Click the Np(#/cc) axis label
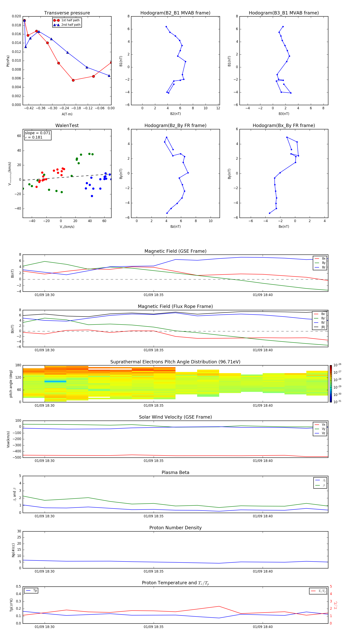The image size is (351, 644). click(13, 550)
